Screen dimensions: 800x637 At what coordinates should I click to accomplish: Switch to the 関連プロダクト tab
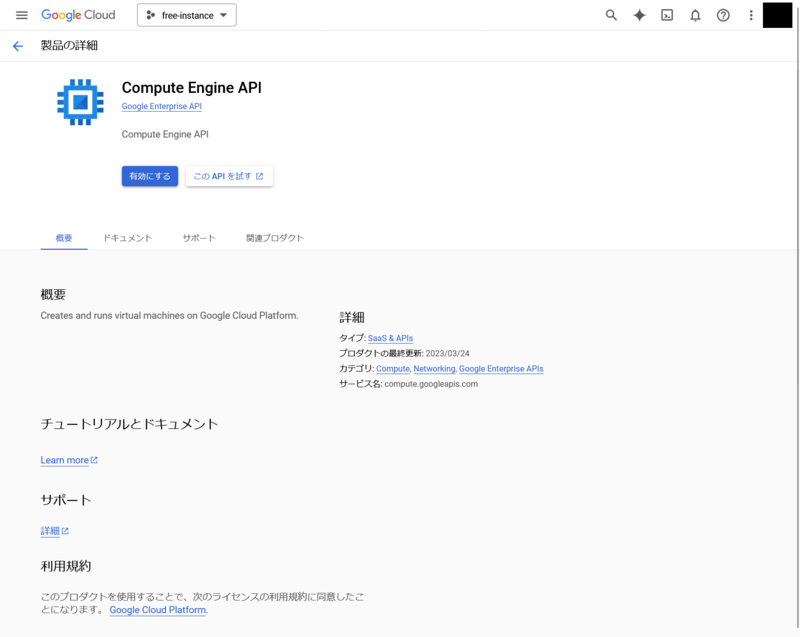coord(274,238)
